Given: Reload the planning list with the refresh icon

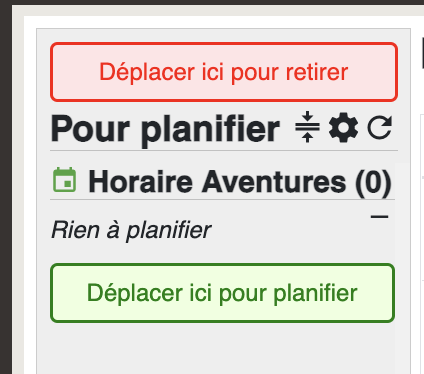Looking at the screenshot, I should click(x=380, y=127).
